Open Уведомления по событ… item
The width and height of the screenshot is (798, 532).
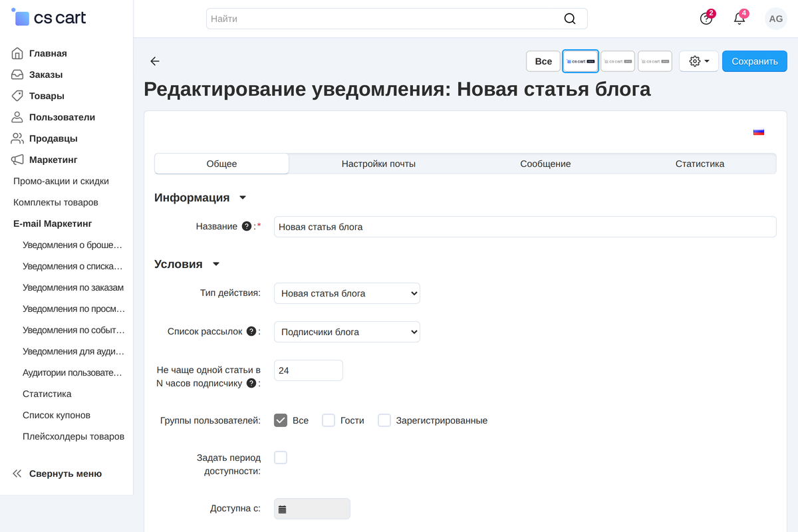point(73,330)
